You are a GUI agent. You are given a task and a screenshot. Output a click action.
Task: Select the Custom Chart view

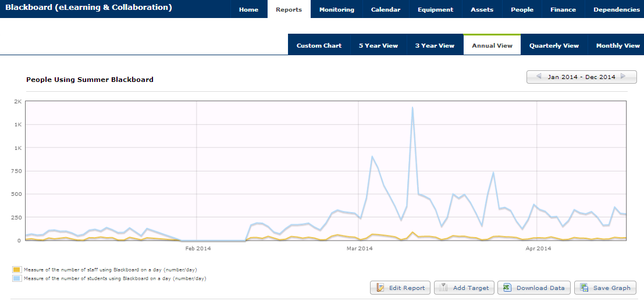[319, 45]
